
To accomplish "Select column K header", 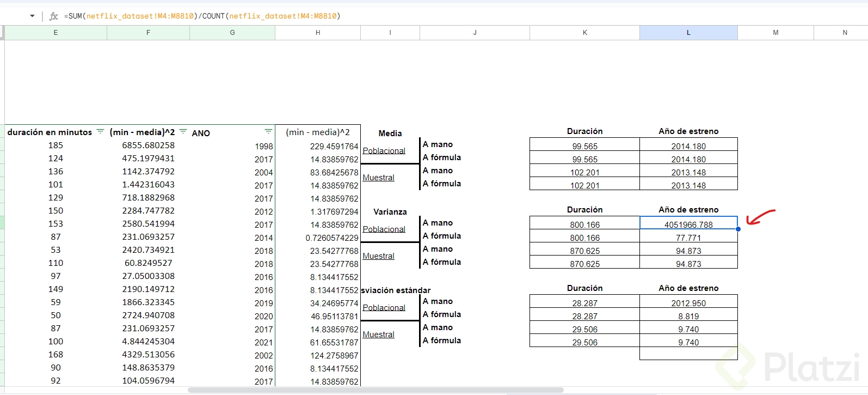I will click(x=585, y=33).
